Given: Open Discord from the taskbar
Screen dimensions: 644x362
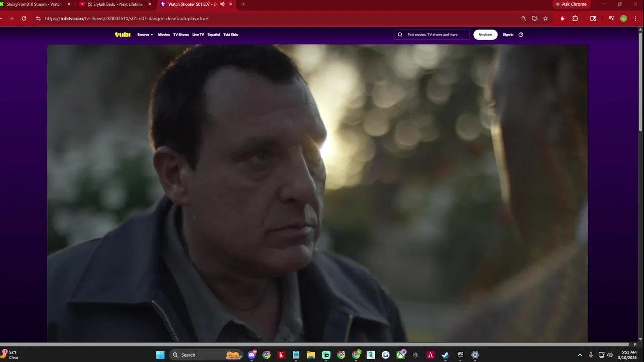Looking at the screenshot, I should click(x=252, y=355).
